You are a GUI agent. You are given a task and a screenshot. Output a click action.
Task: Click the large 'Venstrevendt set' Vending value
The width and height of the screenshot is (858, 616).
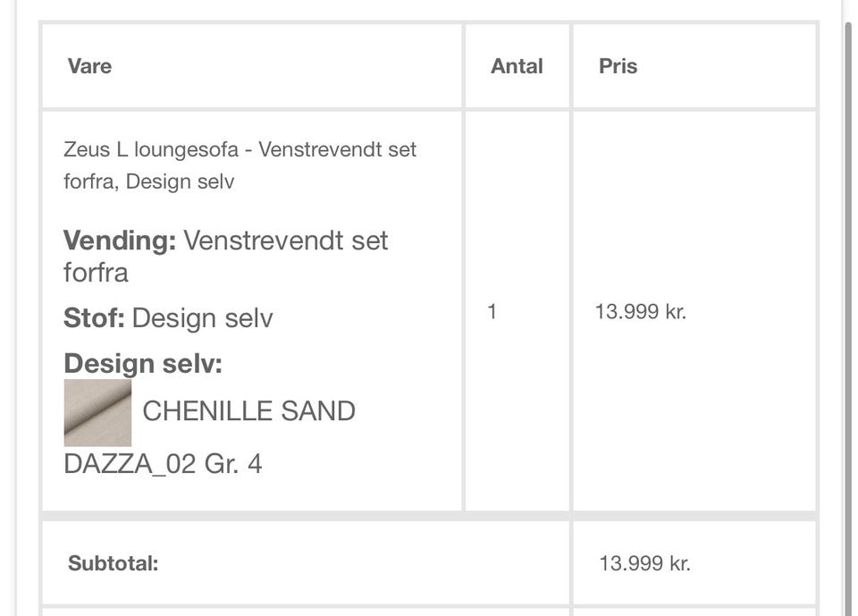[x=286, y=240]
